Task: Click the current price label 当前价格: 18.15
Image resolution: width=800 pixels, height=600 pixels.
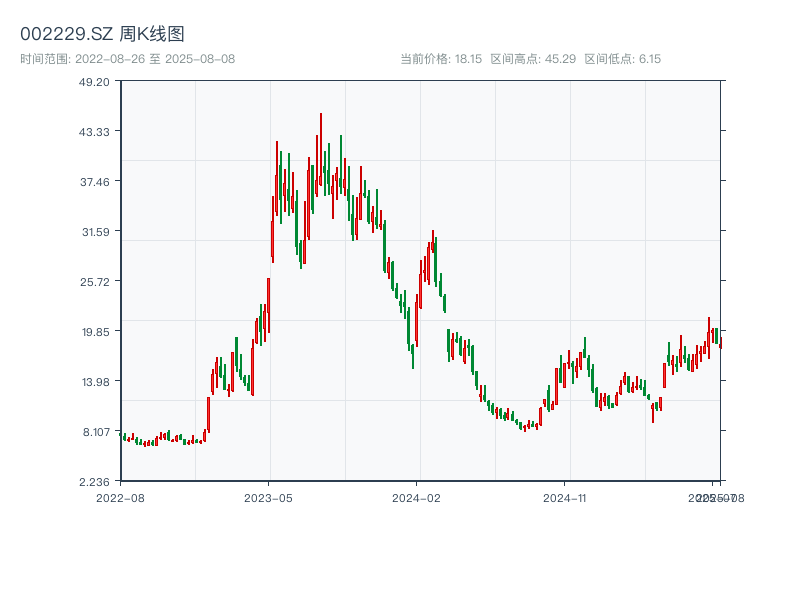Action: [x=441, y=59]
